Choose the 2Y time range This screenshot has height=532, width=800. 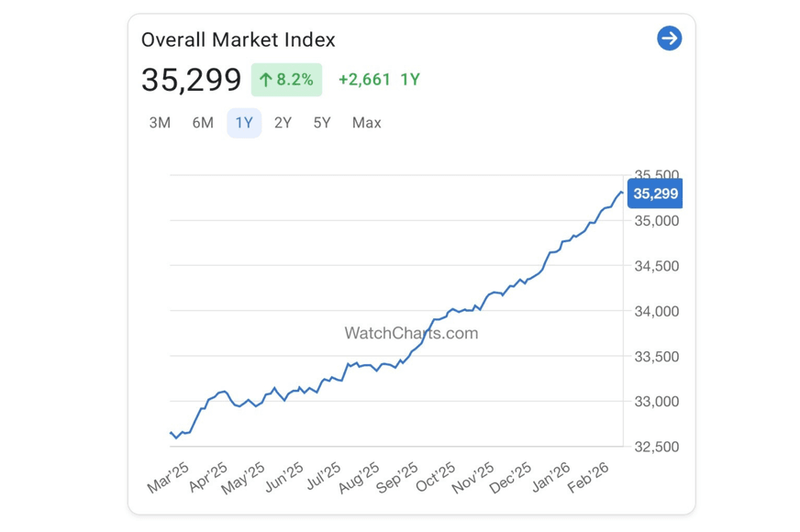[x=283, y=123]
